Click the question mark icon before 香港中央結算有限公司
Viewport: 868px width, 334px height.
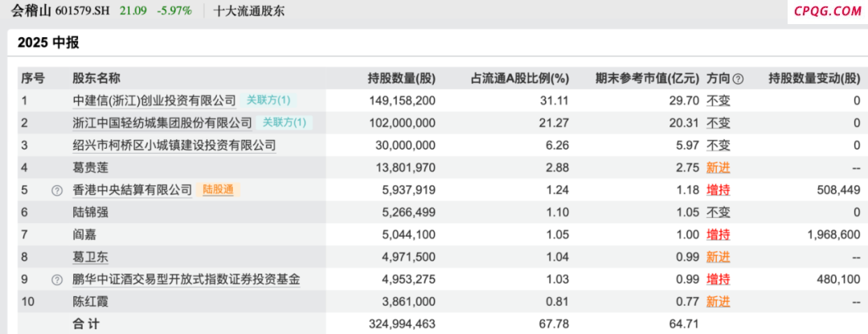pos(56,191)
